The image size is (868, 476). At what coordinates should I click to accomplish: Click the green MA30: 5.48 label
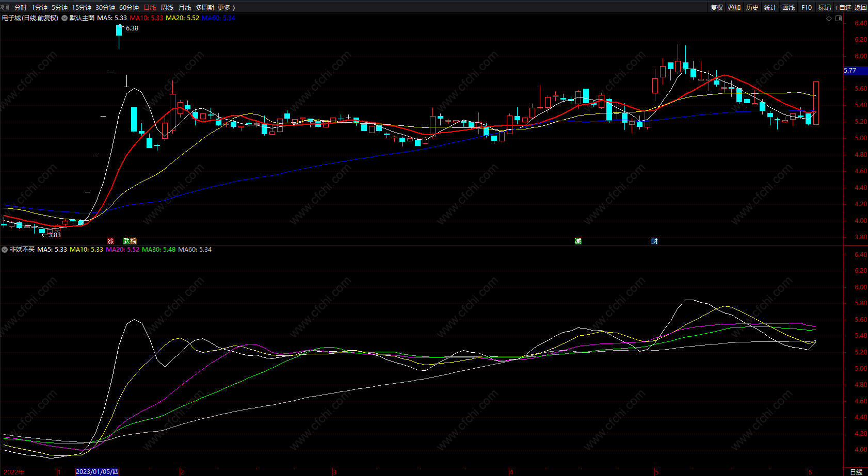(x=158, y=250)
